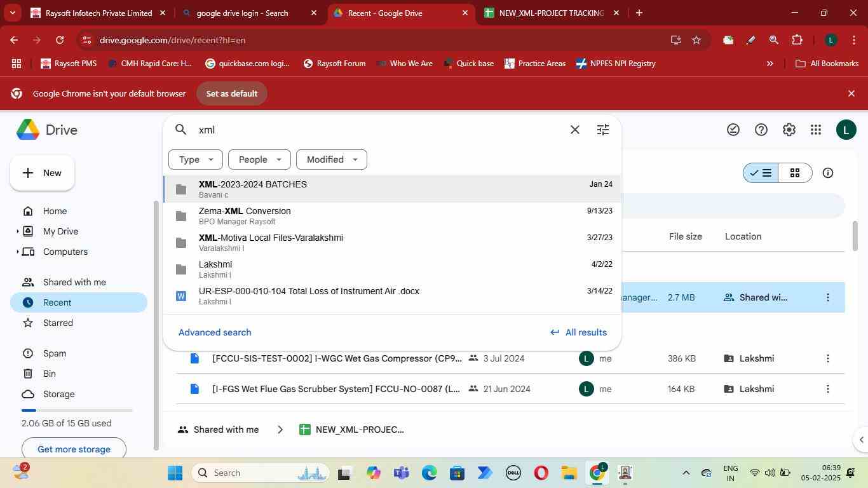
Task: Open Windows Start button
Action: click(175, 473)
